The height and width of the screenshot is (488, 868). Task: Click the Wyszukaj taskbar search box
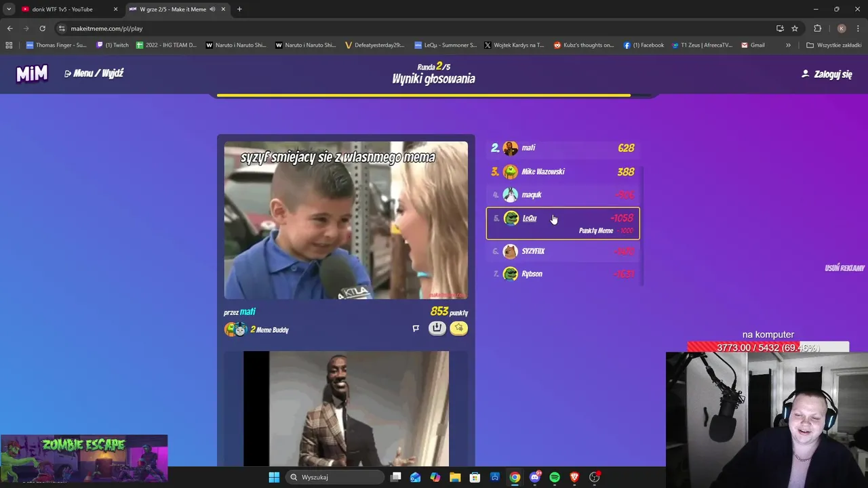[336, 477]
